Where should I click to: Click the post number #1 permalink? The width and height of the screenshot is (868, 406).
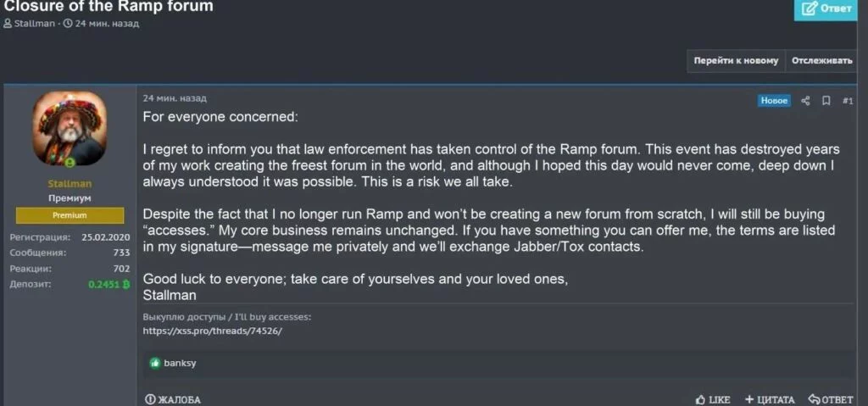pyautogui.click(x=848, y=101)
